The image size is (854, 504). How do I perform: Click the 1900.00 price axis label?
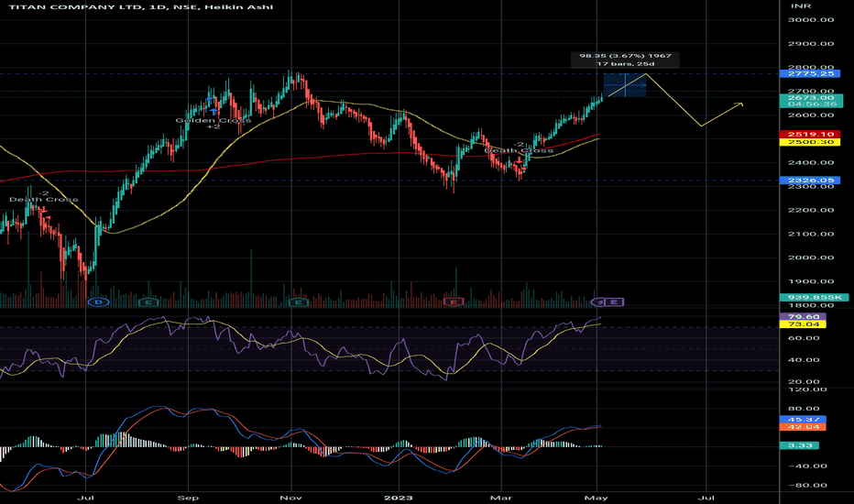[x=811, y=281]
